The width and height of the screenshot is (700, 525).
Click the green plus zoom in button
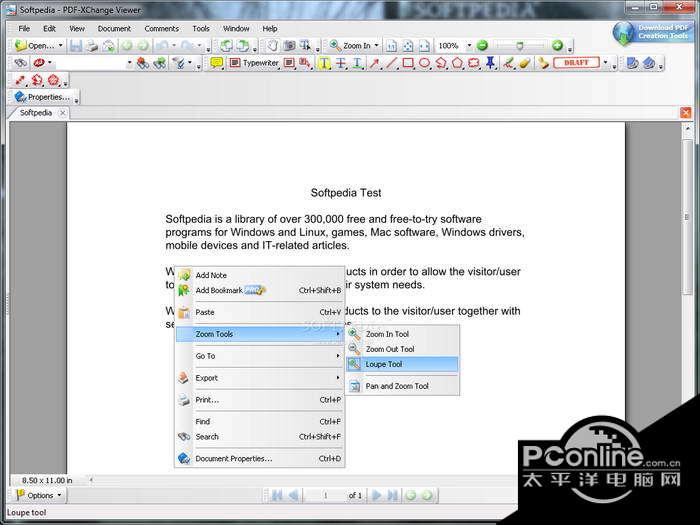click(557, 46)
